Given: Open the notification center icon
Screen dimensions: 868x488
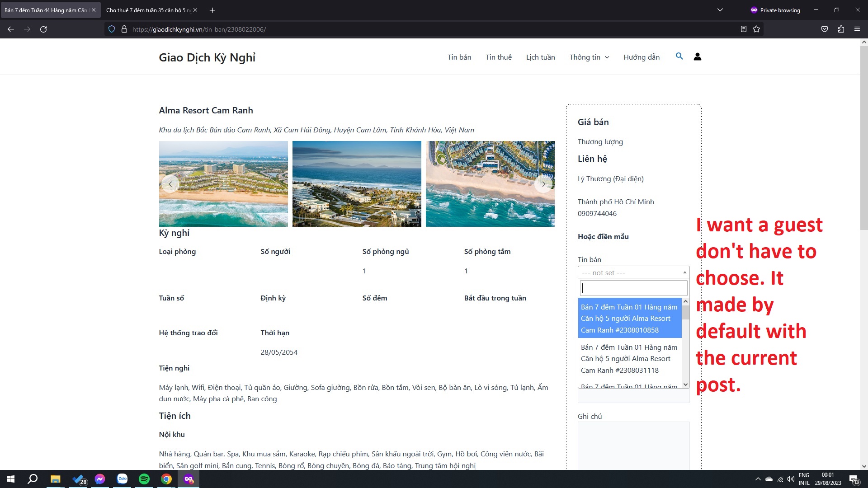Looking at the screenshot, I should tap(854, 479).
